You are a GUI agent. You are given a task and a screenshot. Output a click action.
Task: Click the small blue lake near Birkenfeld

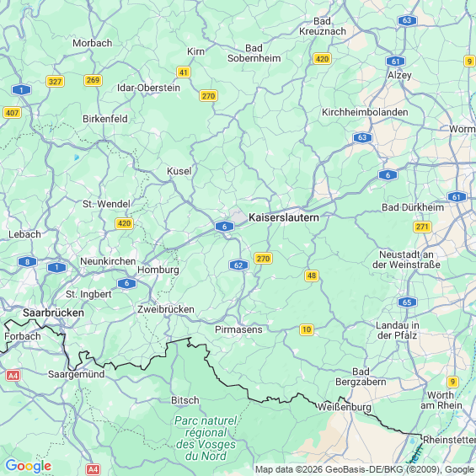[77, 158]
